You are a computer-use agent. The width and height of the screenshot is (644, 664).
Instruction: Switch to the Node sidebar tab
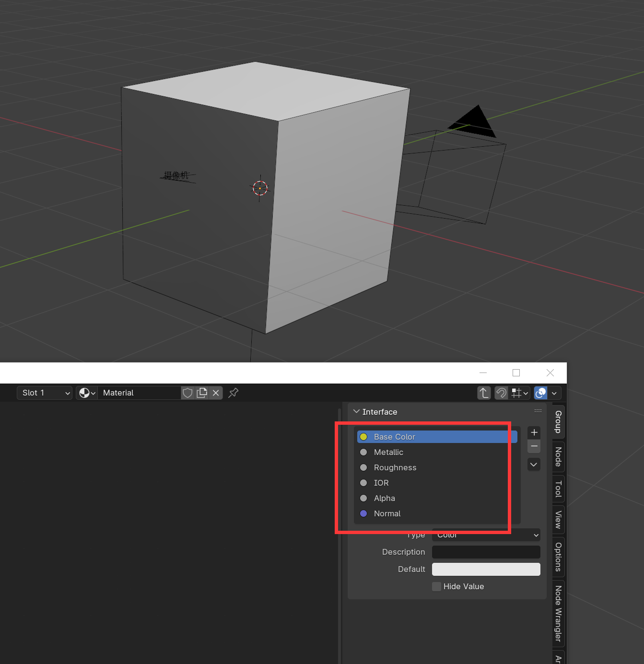tap(558, 456)
